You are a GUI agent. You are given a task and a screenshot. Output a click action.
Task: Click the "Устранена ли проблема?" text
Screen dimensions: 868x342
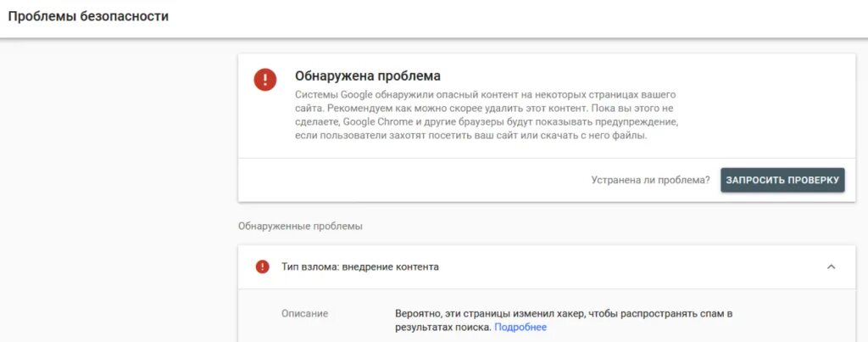click(x=650, y=180)
